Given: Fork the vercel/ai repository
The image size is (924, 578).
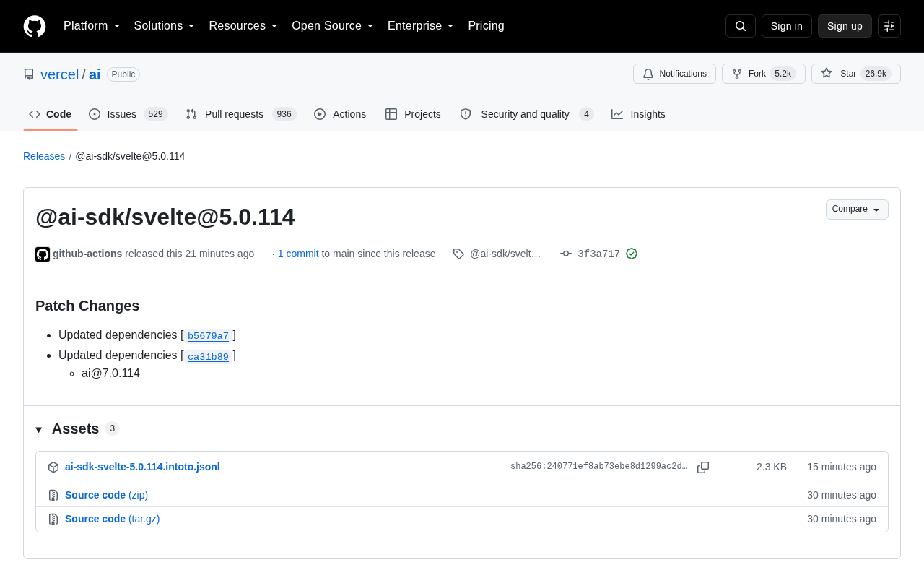Looking at the screenshot, I should tap(764, 74).
